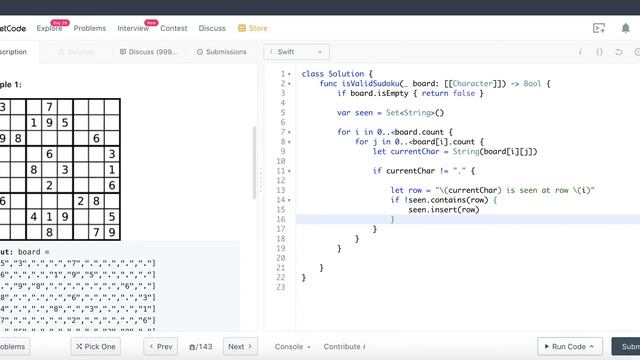
Task: Open the Problems menu
Action: tap(90, 28)
